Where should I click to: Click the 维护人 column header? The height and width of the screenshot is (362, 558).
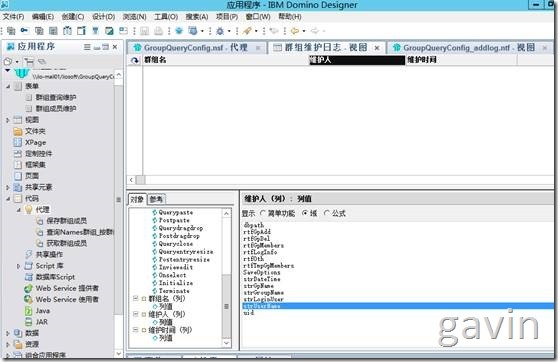pos(357,60)
